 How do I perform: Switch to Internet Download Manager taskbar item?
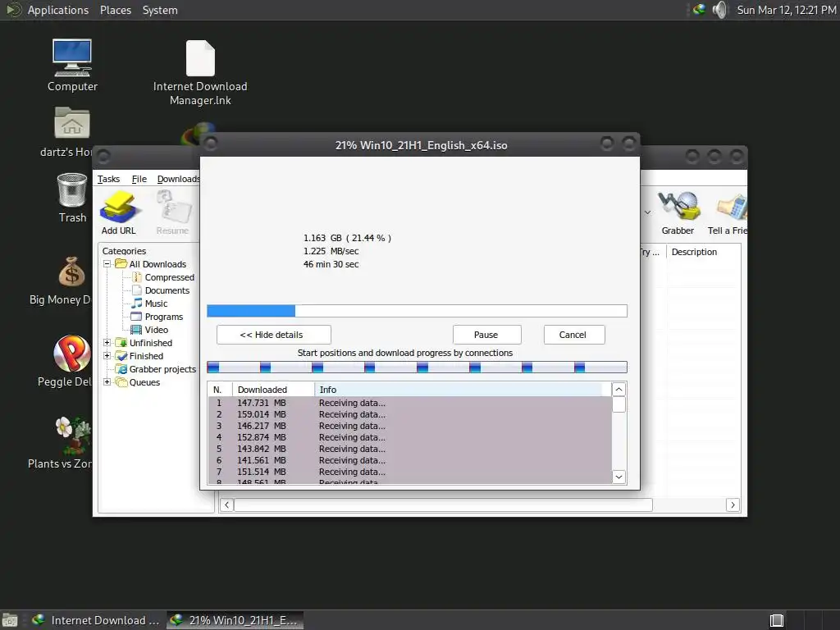(96, 620)
